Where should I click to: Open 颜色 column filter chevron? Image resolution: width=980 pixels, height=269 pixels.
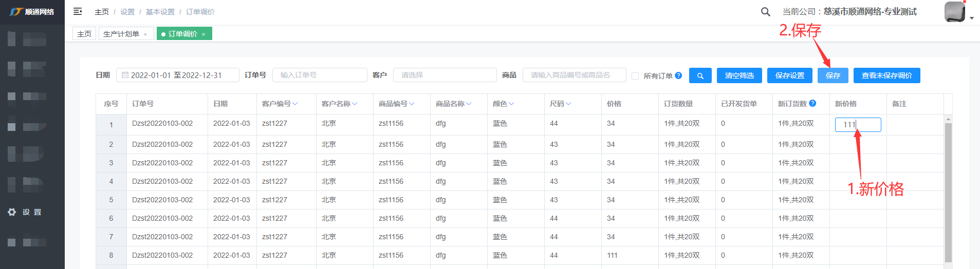pos(511,104)
